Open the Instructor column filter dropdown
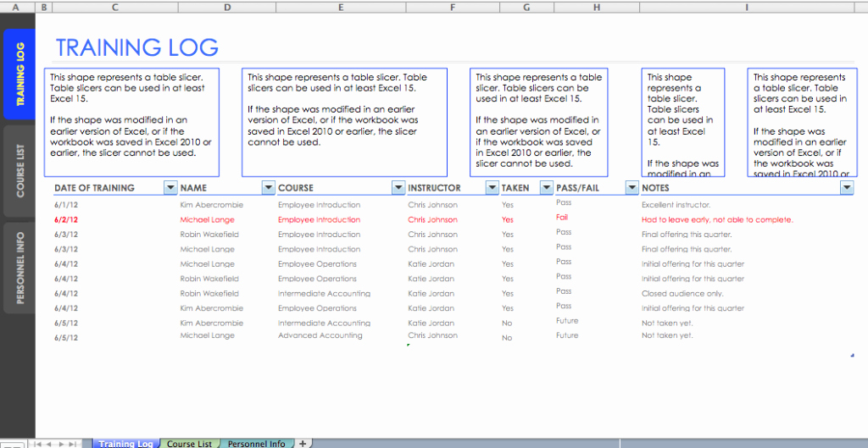Viewport: 868px width, 448px height. click(x=492, y=188)
